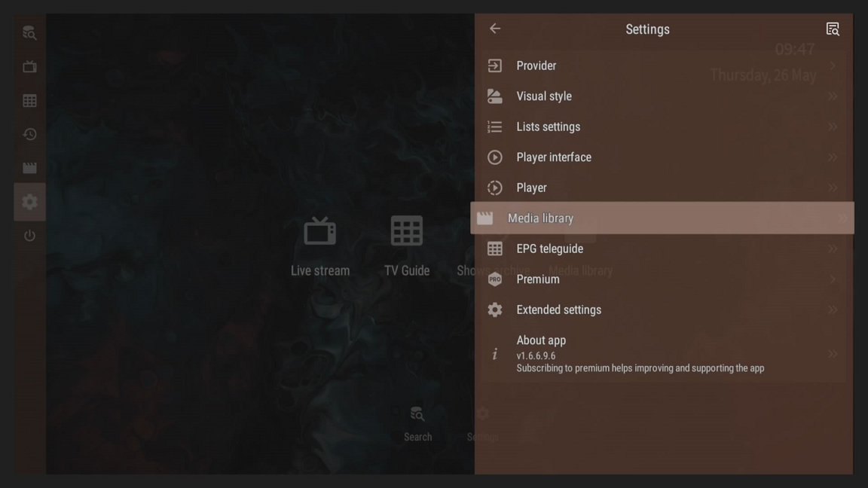
Task: Expand the Player interface chevron
Action: [833, 157]
